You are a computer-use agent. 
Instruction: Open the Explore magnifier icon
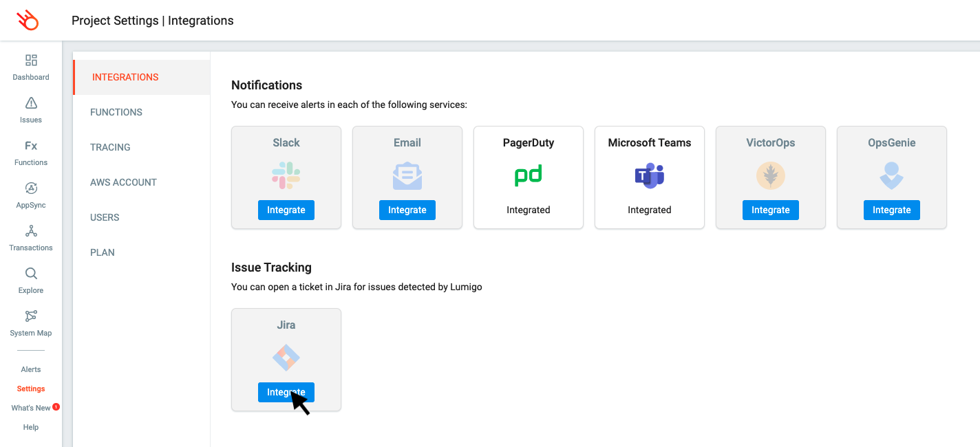pos(31,274)
